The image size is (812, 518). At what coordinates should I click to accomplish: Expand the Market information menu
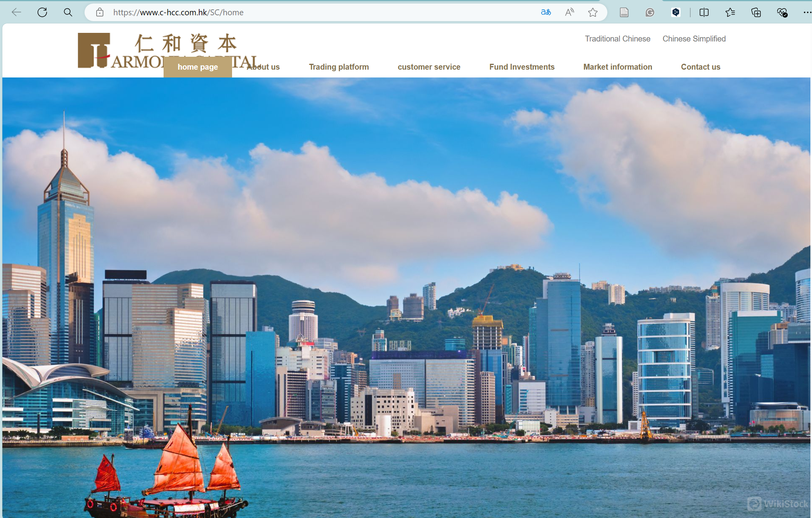tap(618, 67)
